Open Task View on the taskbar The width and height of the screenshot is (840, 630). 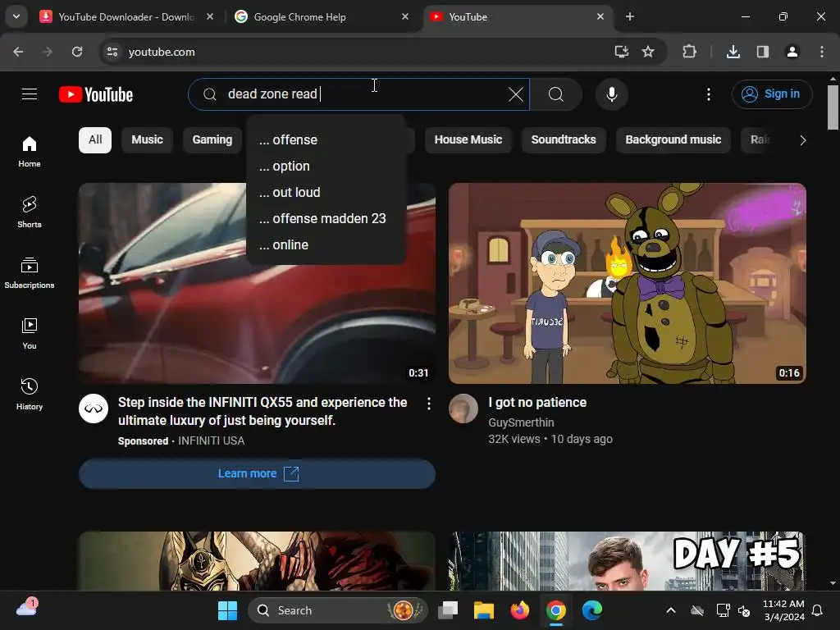[x=448, y=610]
